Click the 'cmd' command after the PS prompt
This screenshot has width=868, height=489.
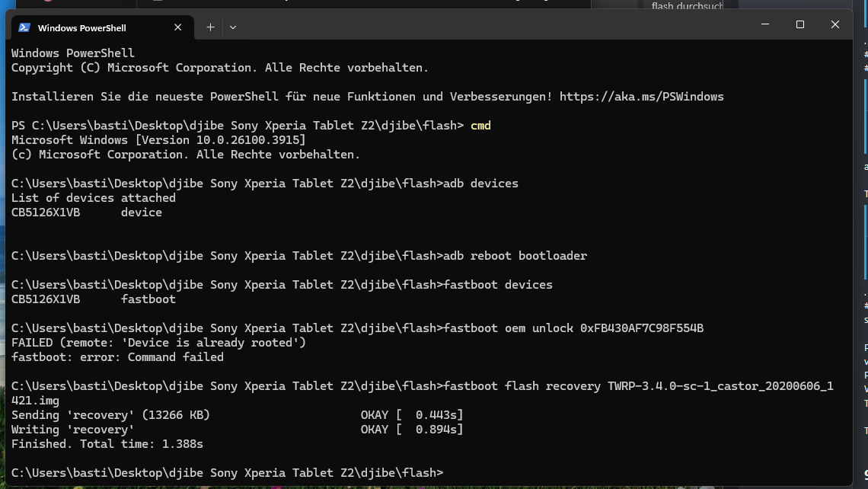click(x=480, y=126)
